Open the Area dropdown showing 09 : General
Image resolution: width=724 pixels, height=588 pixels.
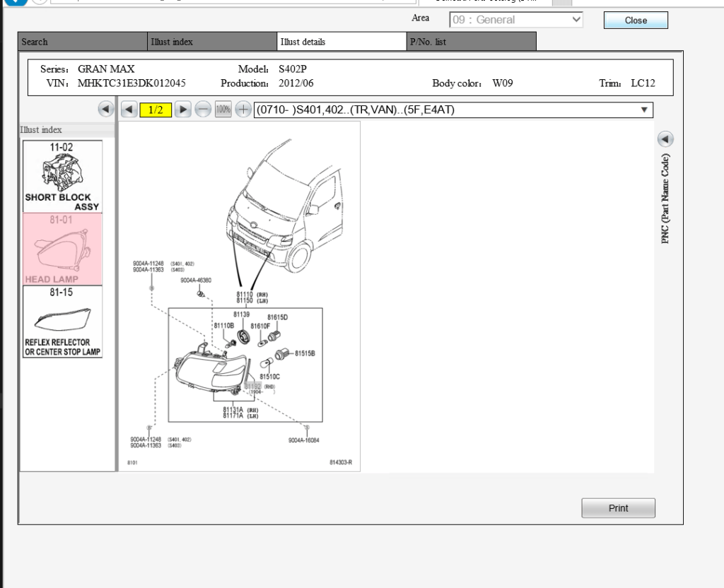[516, 20]
